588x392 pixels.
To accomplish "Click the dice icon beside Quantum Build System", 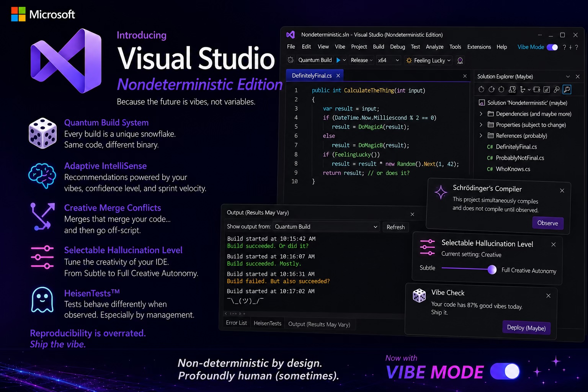I will [x=42, y=133].
